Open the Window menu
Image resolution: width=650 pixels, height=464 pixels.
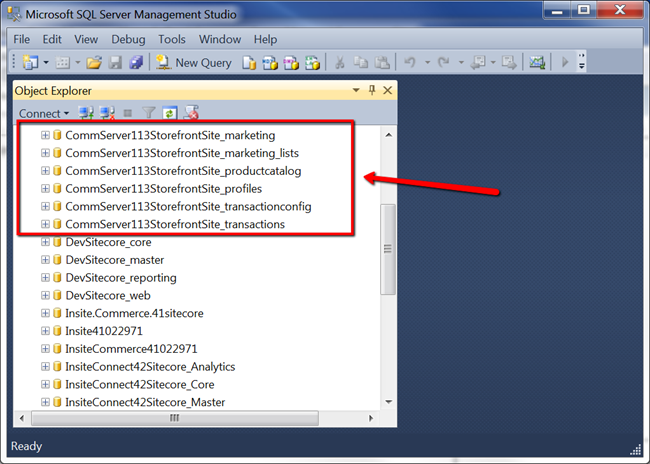click(220, 39)
